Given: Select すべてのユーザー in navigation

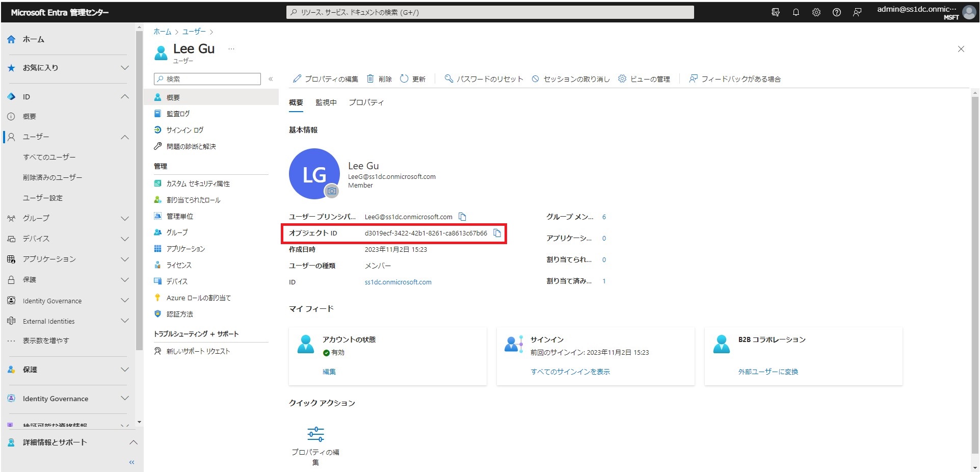Looking at the screenshot, I should [x=49, y=157].
